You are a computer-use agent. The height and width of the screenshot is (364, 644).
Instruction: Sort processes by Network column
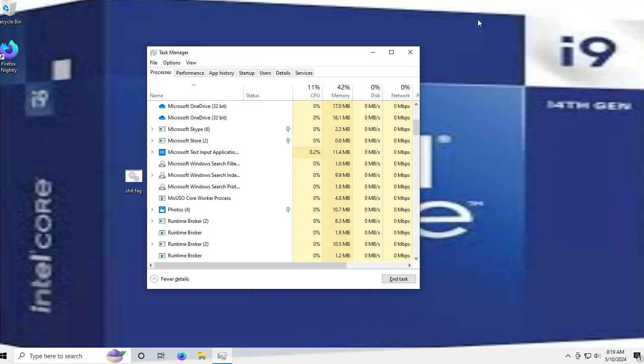pos(398,91)
